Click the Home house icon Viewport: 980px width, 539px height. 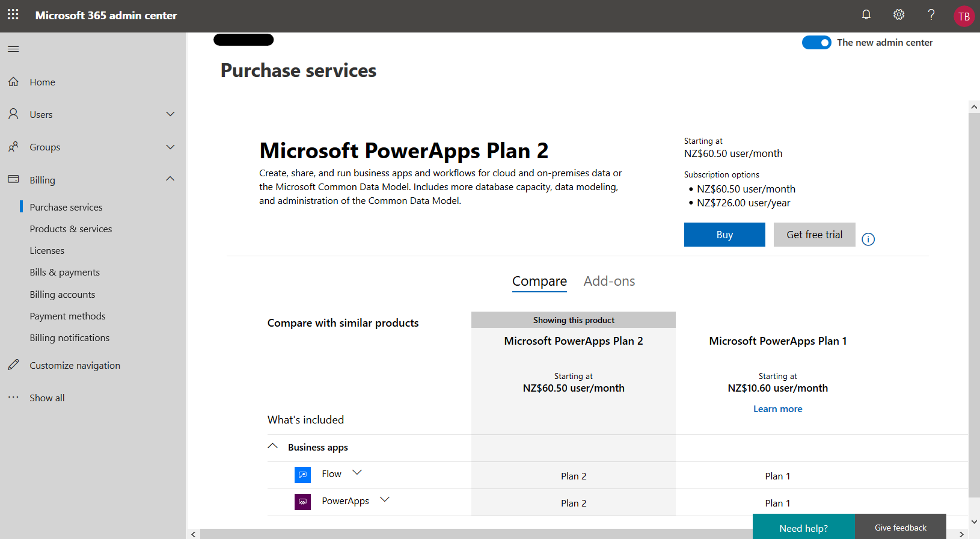13,81
